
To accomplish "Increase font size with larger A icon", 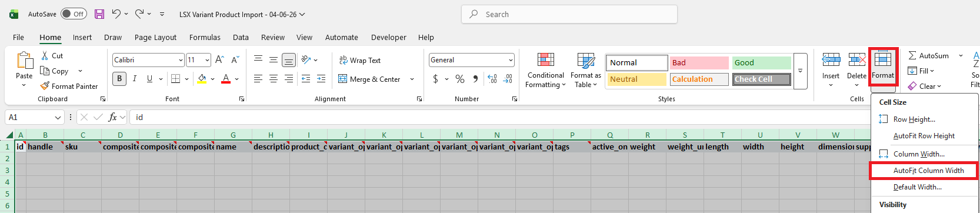I will pos(219,60).
